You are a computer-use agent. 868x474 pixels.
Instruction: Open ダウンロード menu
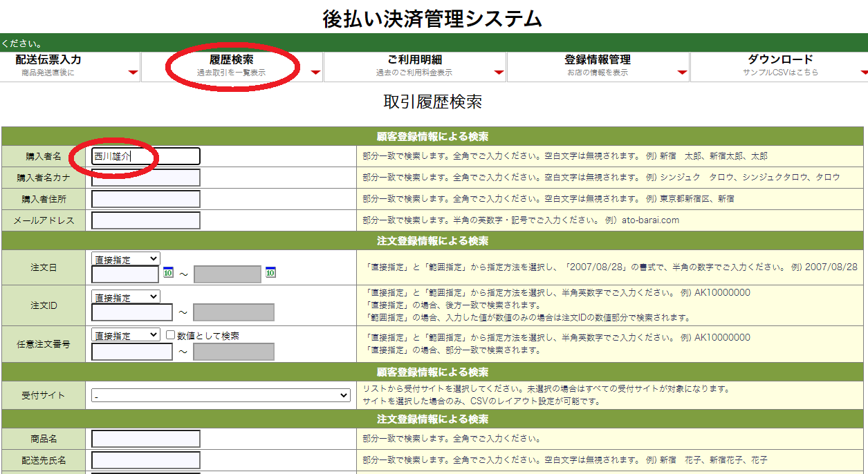coord(780,65)
